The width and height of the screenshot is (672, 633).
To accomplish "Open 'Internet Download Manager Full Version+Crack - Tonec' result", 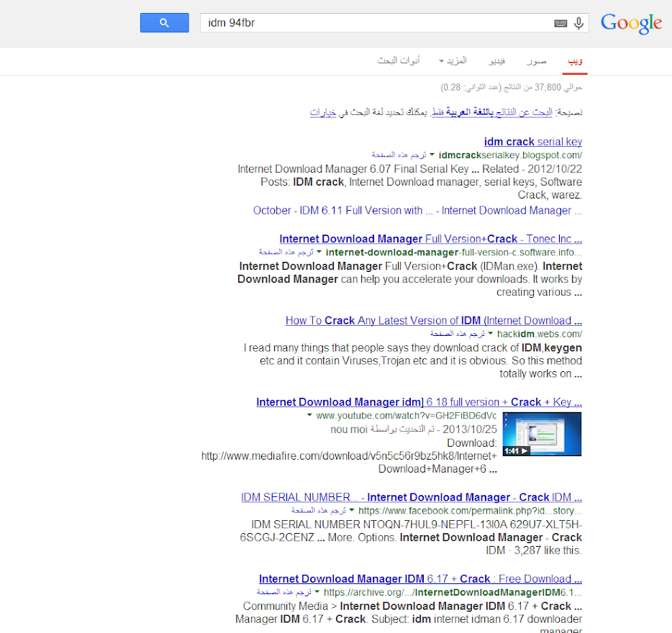I will (431, 239).
